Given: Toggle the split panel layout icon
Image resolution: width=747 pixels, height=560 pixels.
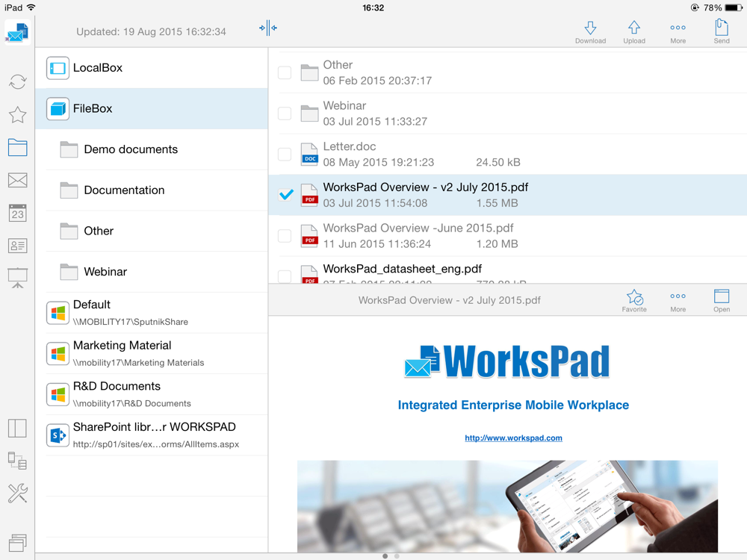Looking at the screenshot, I should point(18,428).
